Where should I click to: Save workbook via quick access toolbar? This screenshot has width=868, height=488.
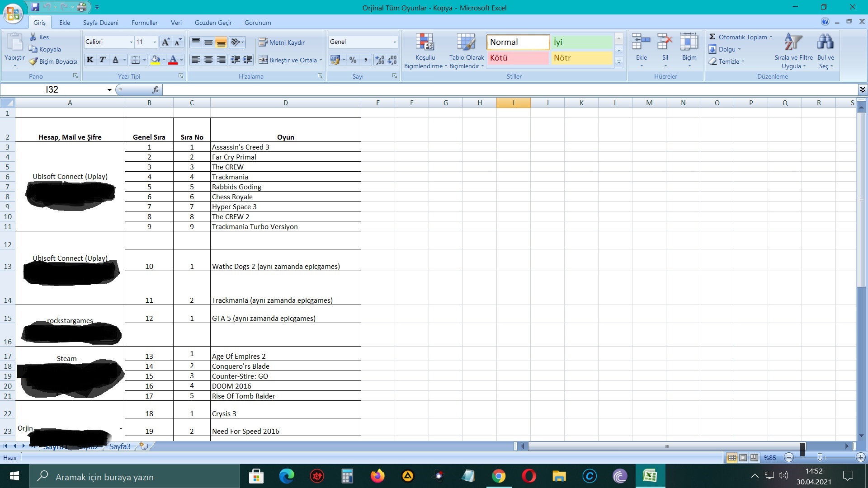35,7
